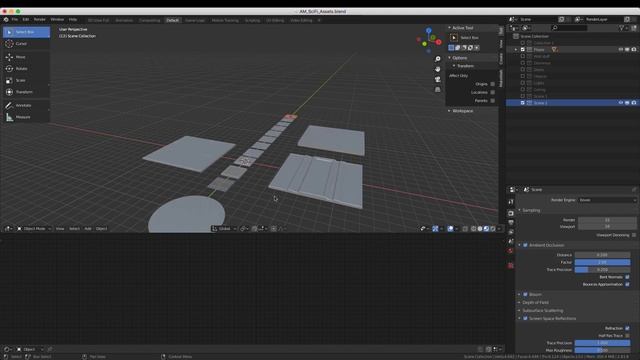The height and width of the screenshot is (360, 640).
Task: Choose wireframe viewport shading
Action: (473, 229)
